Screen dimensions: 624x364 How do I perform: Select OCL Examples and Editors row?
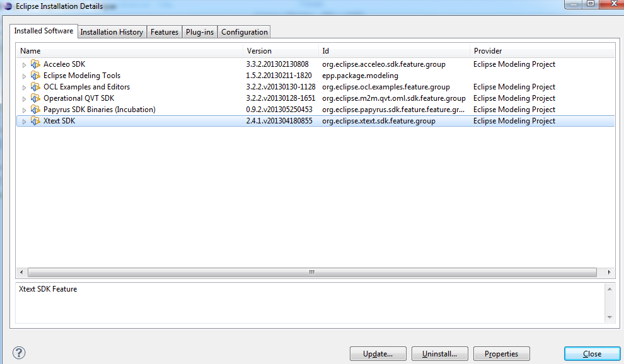(316, 87)
